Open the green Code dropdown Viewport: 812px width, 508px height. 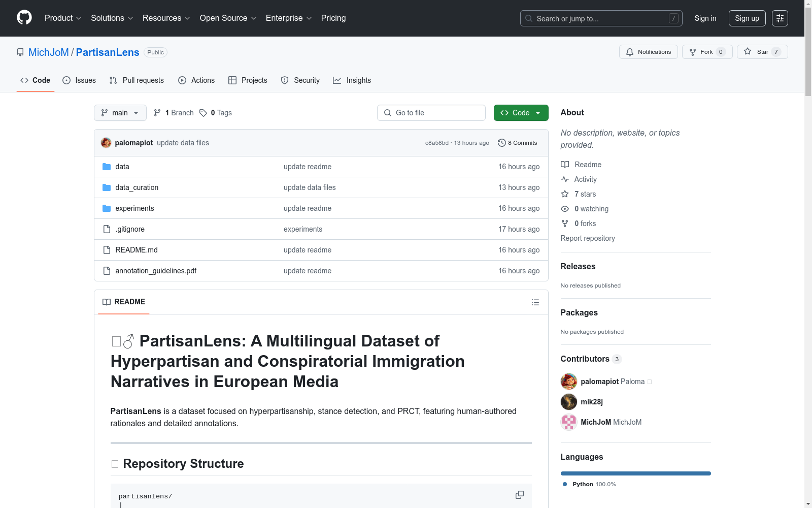521,113
